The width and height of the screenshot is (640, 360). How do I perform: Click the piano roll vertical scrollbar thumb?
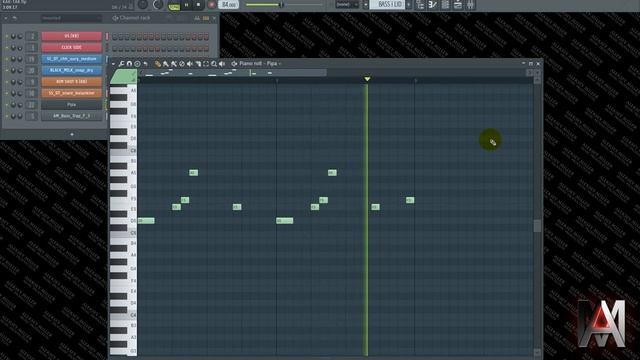point(537,226)
